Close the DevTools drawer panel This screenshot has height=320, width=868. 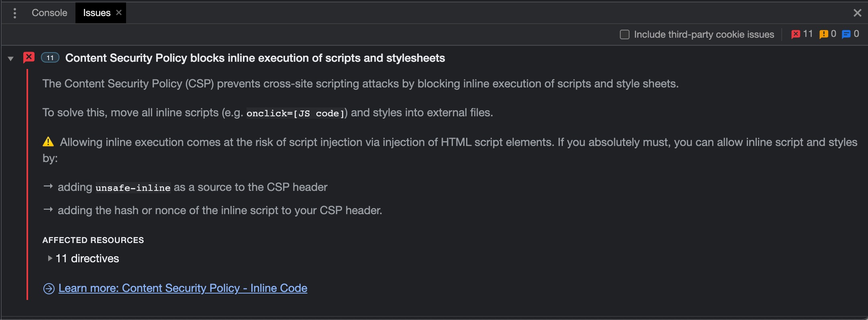pos(857,13)
